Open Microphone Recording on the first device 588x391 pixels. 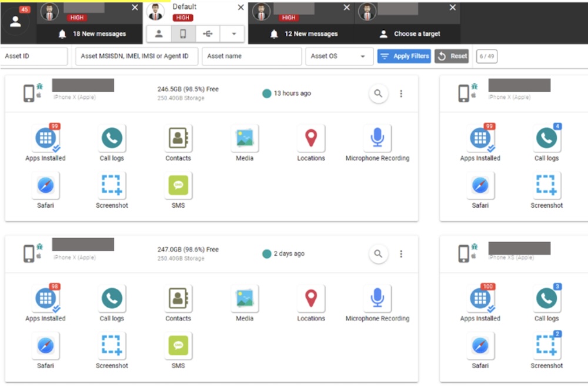pos(377,139)
